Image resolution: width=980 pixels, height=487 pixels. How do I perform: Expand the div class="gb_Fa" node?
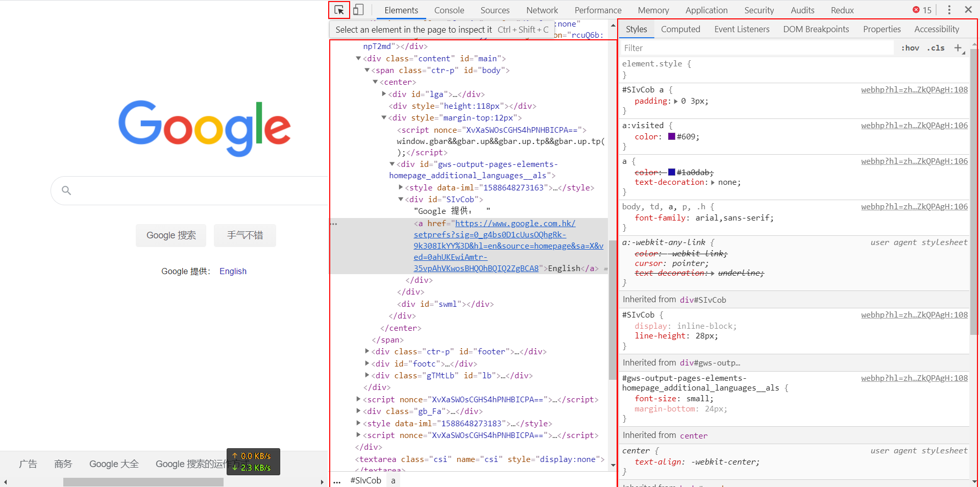coord(358,411)
